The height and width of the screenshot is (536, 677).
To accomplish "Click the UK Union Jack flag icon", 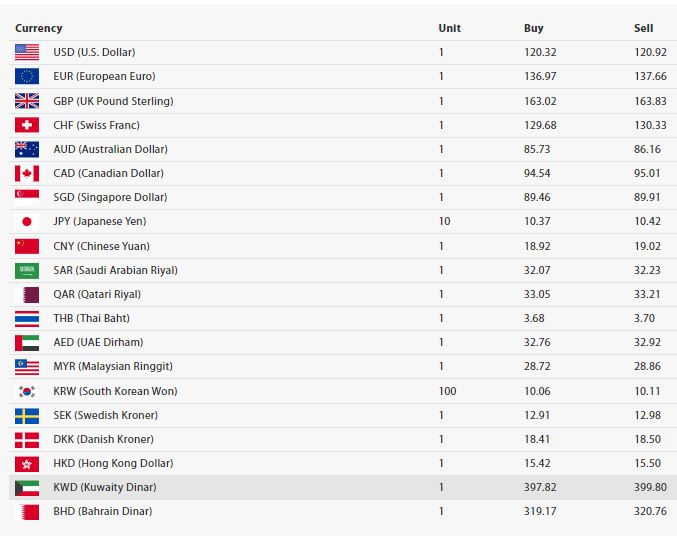I will [27, 101].
